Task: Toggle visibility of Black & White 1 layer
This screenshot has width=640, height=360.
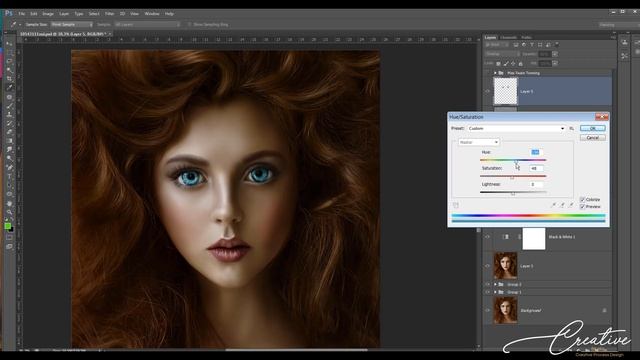Action: coord(487,237)
